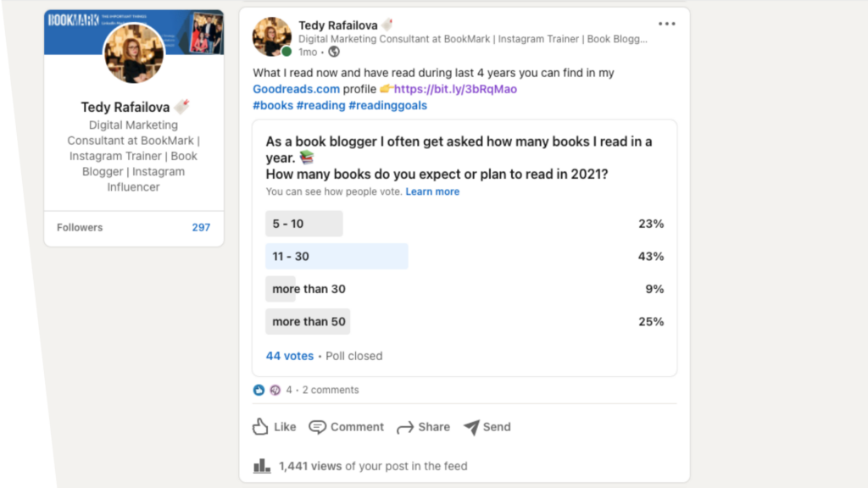Select the 5 - 10 poll option
868x488 pixels.
point(464,224)
